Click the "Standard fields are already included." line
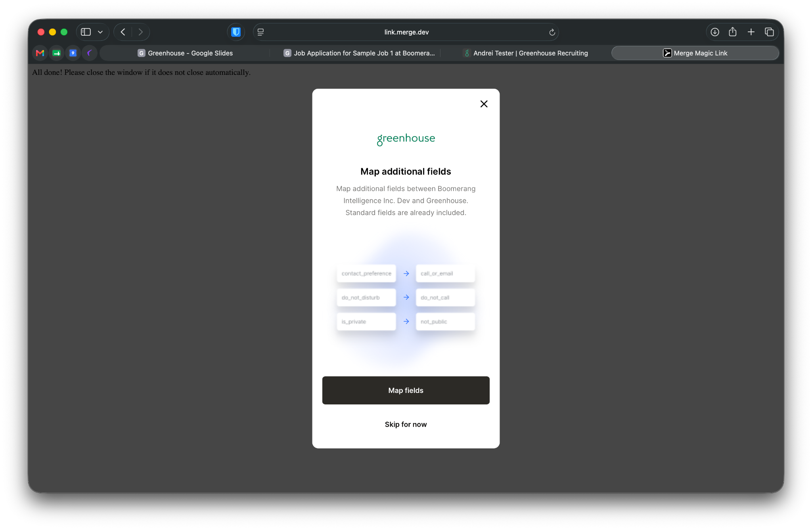Image resolution: width=812 pixels, height=530 pixels. [406, 213]
